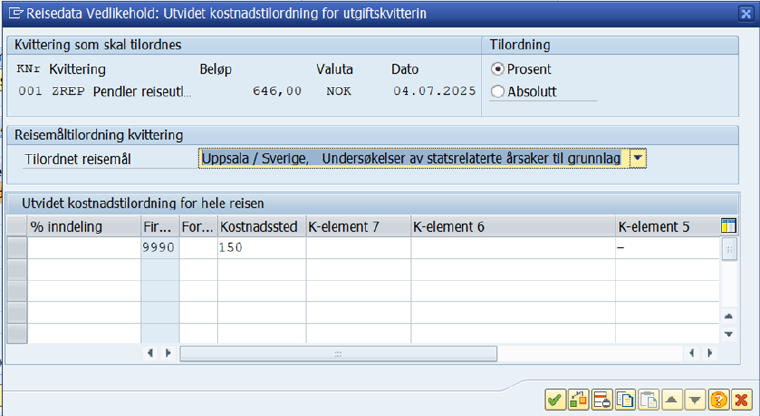This screenshot has width=760, height=416.
Task: Click the change assignment icon with green and orange squares
Action: tap(578, 400)
